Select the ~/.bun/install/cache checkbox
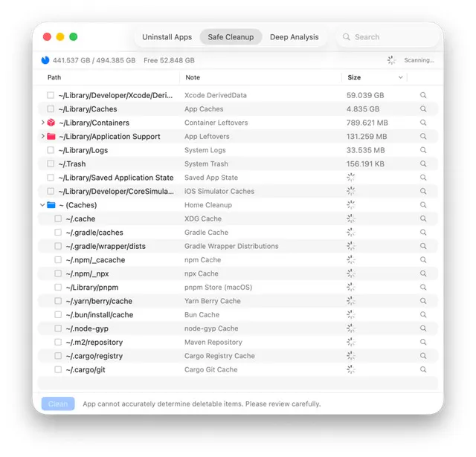The image size is (476, 457). coord(58,315)
